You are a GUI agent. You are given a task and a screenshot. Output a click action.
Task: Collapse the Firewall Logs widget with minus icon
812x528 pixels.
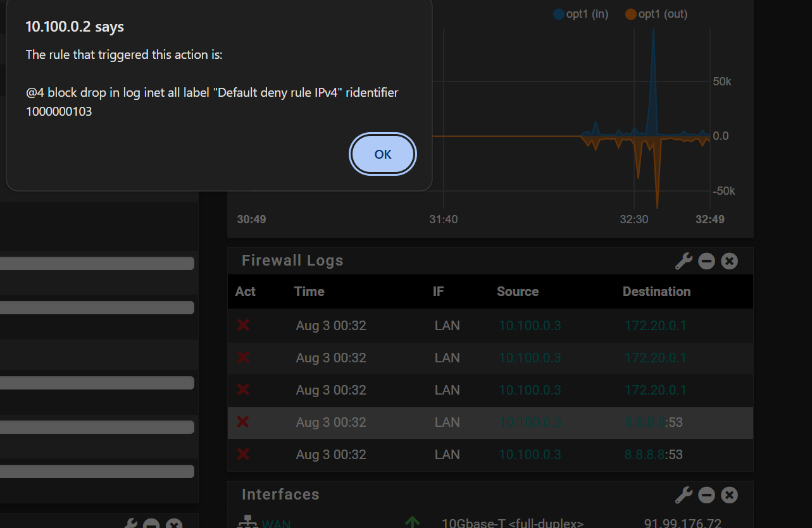coord(706,261)
